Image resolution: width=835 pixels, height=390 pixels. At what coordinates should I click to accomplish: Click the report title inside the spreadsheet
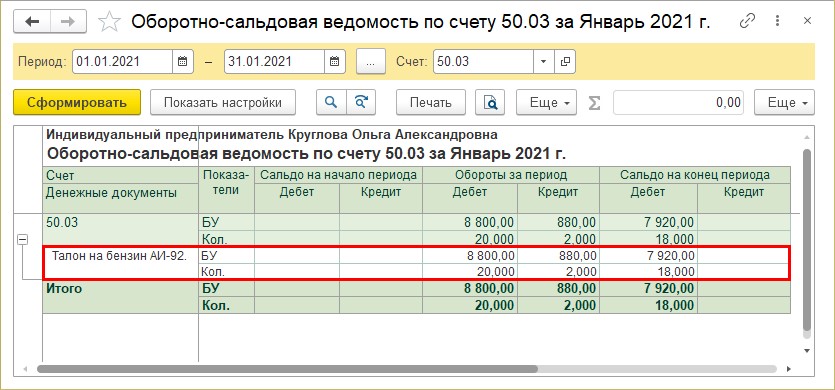tap(307, 154)
